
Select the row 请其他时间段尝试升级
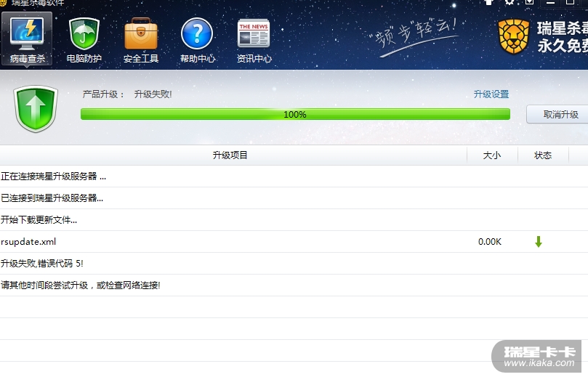point(294,285)
